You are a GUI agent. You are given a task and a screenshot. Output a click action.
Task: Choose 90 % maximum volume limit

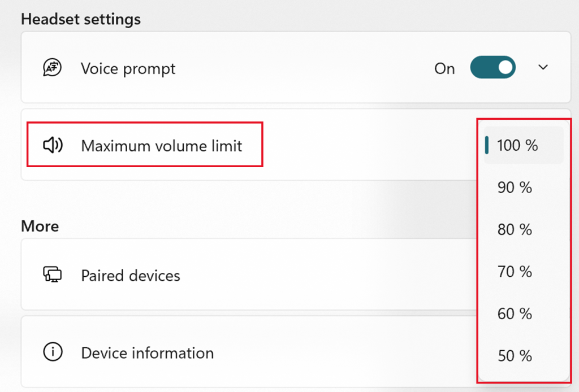click(x=515, y=188)
